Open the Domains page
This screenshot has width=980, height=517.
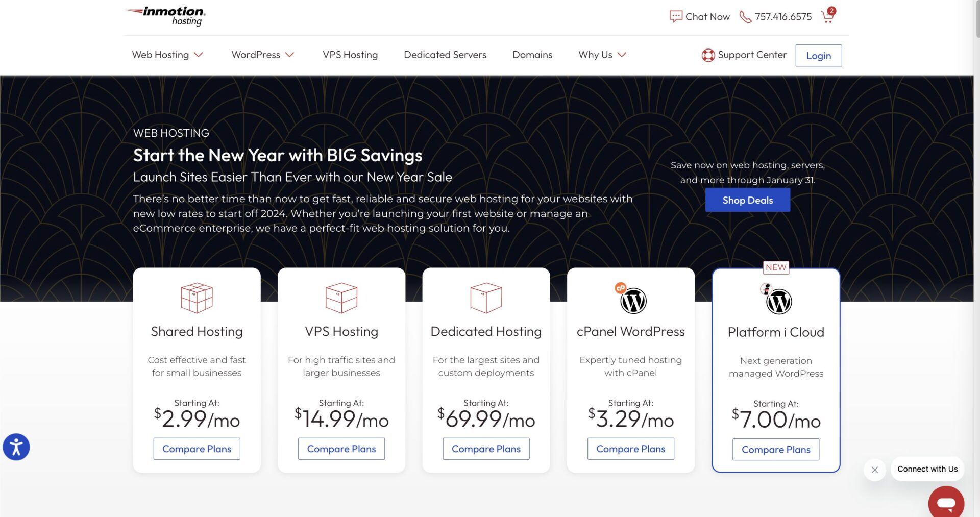pos(532,55)
